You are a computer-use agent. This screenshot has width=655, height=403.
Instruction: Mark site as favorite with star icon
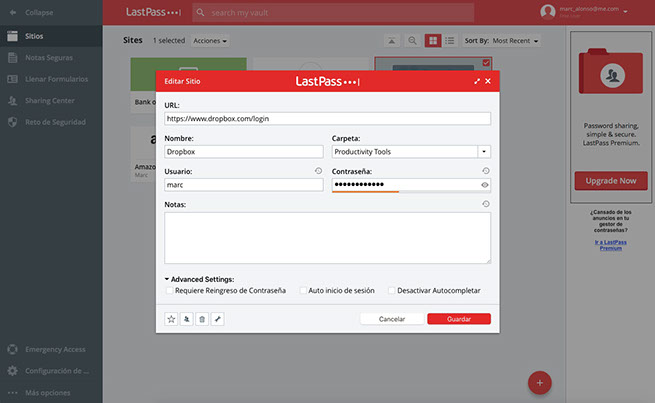click(171, 318)
